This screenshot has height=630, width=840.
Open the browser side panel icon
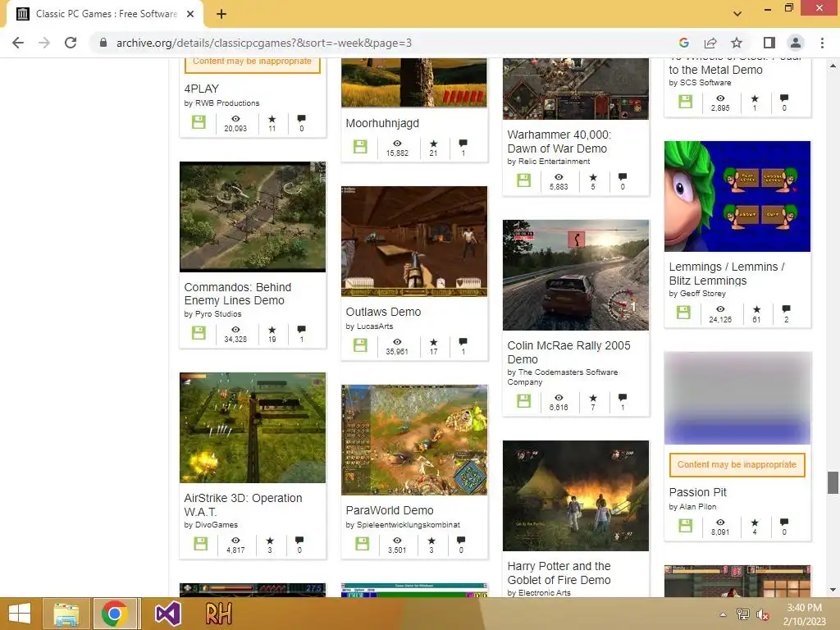pos(769,43)
